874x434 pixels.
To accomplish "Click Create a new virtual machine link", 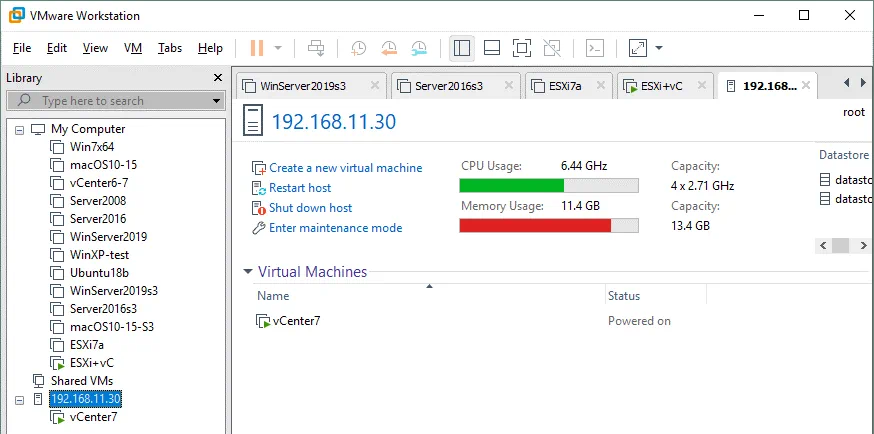I will pyautogui.click(x=345, y=168).
